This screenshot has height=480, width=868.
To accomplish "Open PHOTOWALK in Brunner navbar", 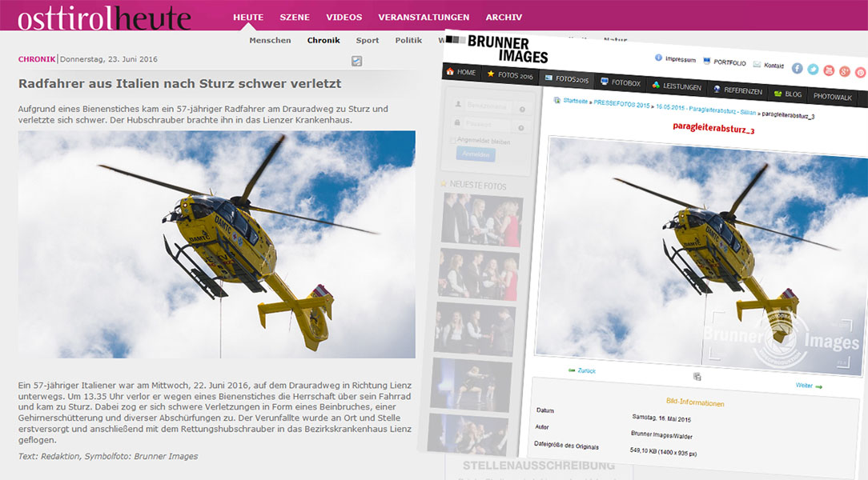I will [833, 97].
